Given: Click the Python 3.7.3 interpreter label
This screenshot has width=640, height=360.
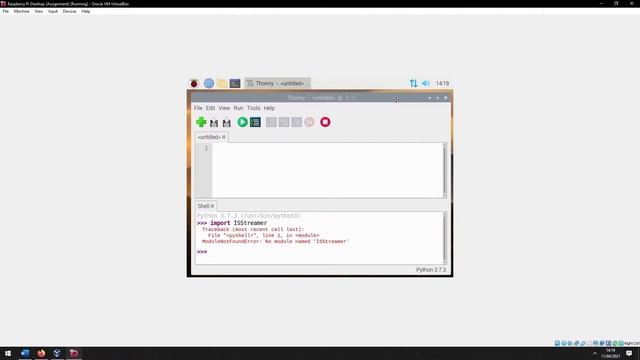Looking at the screenshot, I should (431, 270).
